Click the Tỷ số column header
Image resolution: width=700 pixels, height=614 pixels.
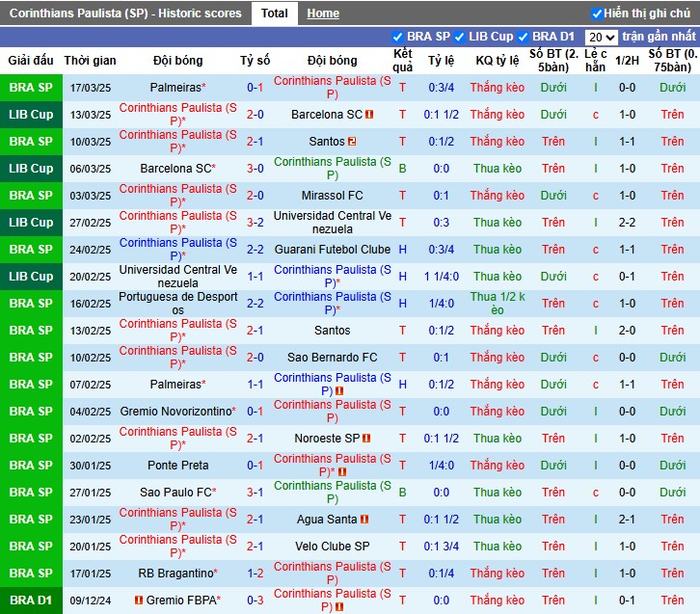(255, 61)
